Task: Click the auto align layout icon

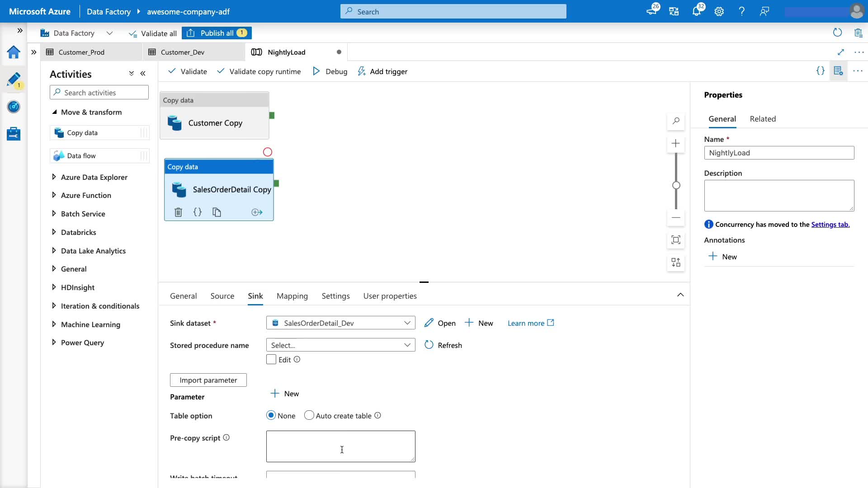Action: click(x=675, y=263)
